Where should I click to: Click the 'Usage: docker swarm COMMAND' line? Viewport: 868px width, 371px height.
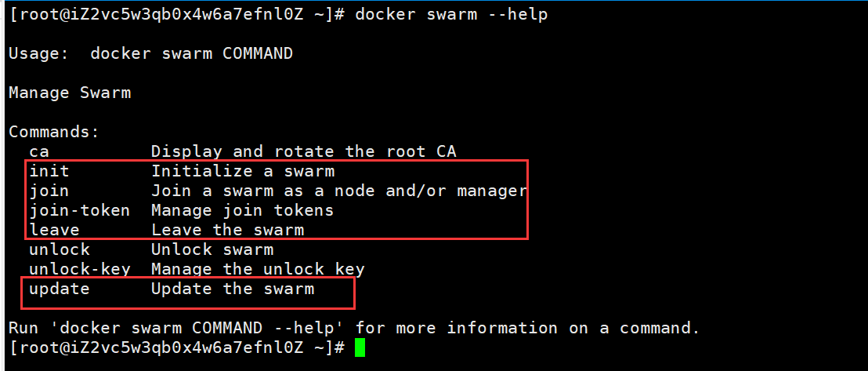(150, 54)
